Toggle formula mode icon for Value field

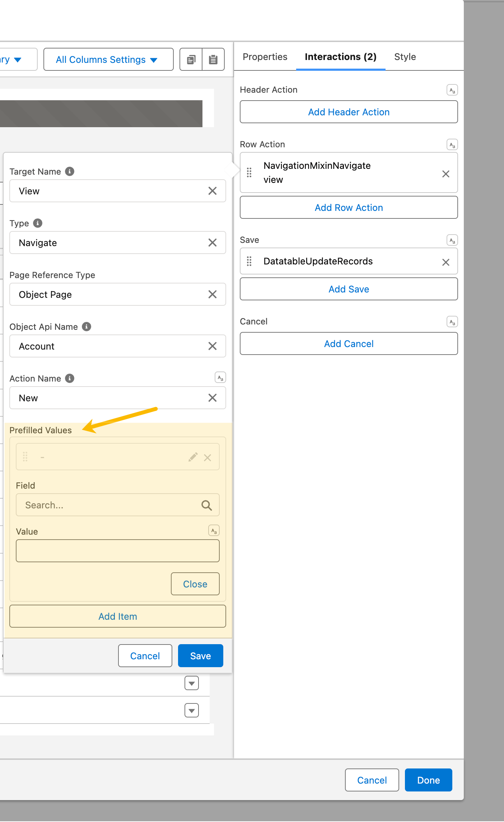click(x=214, y=531)
